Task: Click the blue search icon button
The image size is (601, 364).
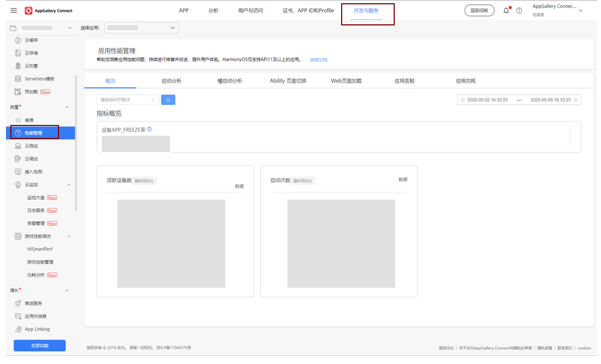Action: [x=168, y=100]
